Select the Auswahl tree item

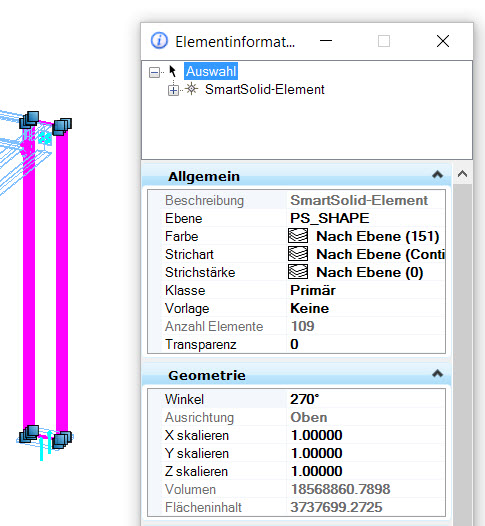tap(211, 71)
